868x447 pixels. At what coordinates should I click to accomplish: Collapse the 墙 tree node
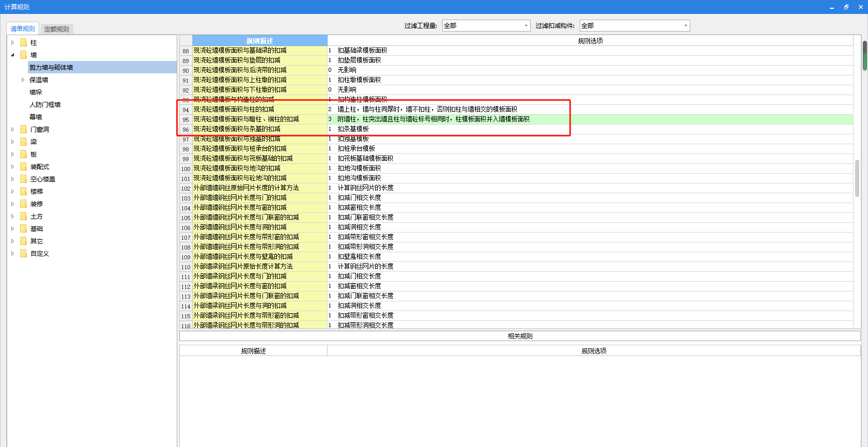coord(12,55)
